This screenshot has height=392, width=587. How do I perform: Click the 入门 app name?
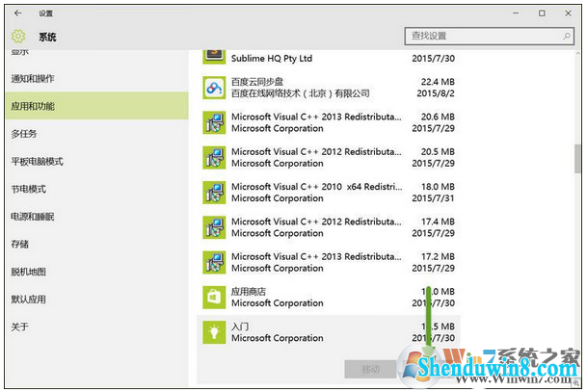(240, 327)
